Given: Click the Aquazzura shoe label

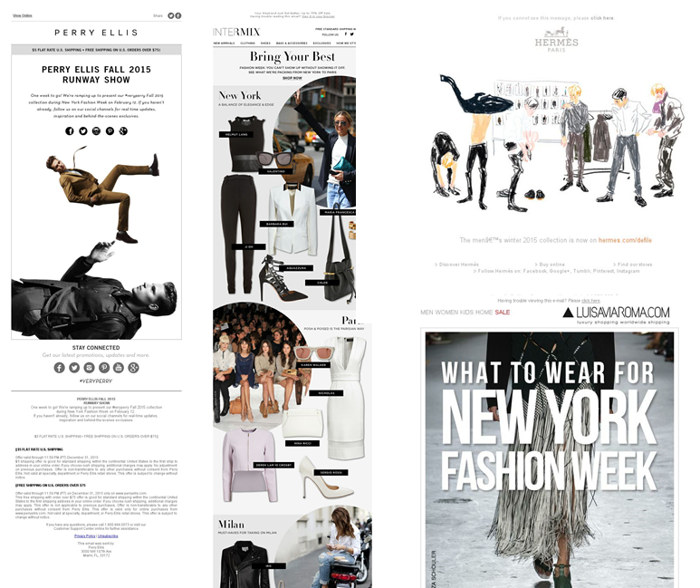Looking at the screenshot, I should click(296, 268).
